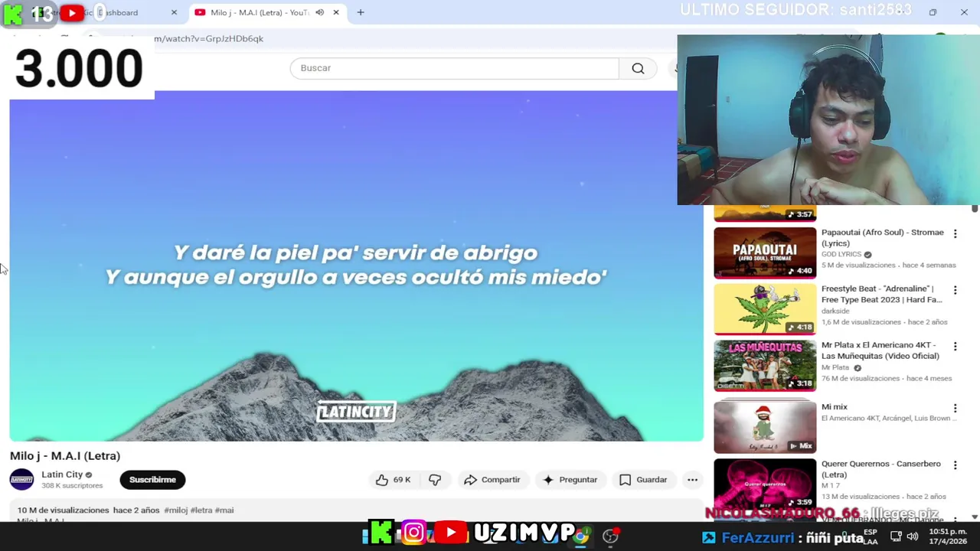Expand description at 10 M de visualizaciones
Viewport: 980px width, 551px height.
pos(64,510)
